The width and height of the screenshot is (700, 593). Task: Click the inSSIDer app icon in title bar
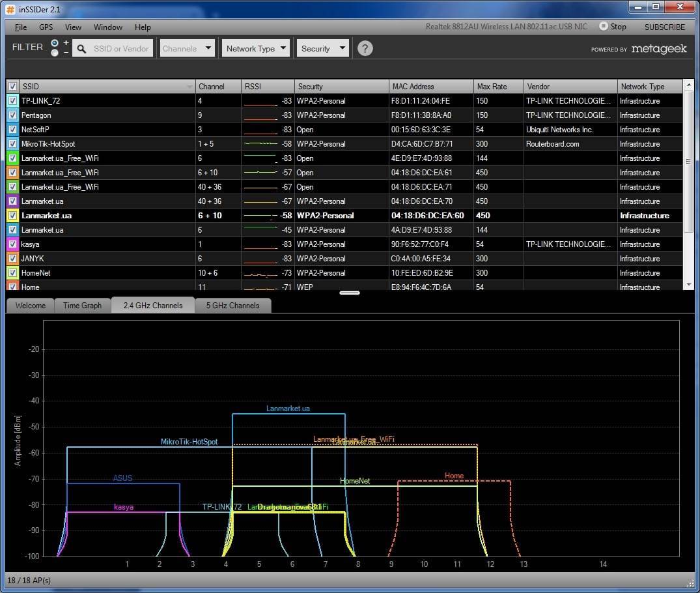click(10, 8)
